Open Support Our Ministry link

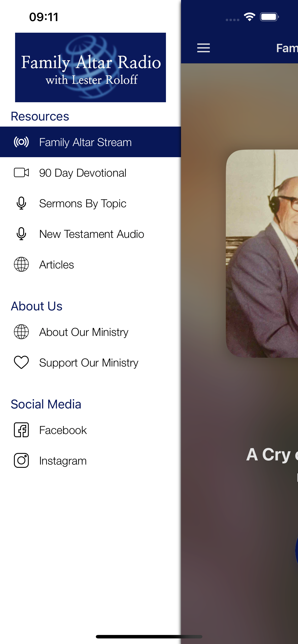90,362
